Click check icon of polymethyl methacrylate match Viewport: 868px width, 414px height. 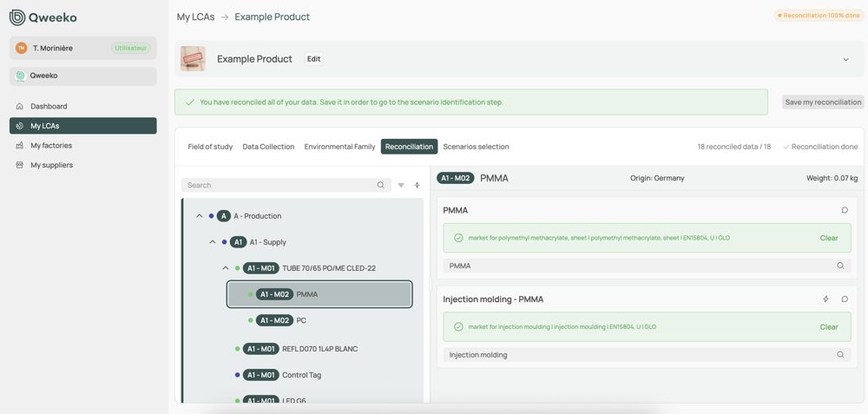tap(458, 238)
